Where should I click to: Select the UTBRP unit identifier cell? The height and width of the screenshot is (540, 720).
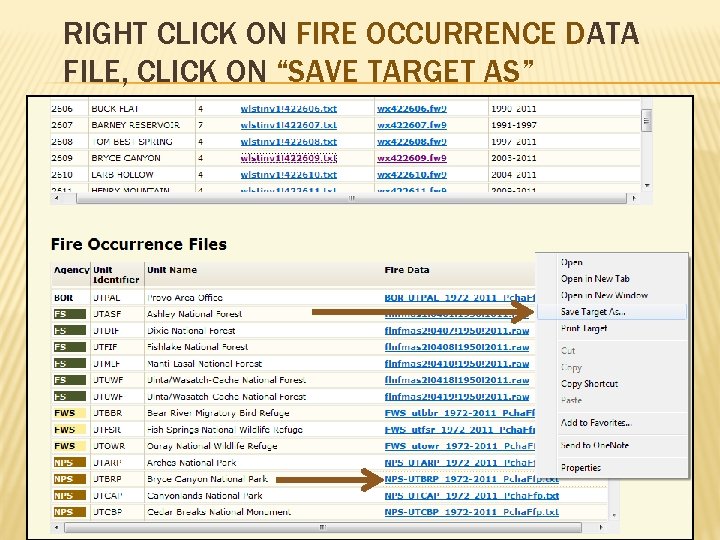click(x=107, y=479)
